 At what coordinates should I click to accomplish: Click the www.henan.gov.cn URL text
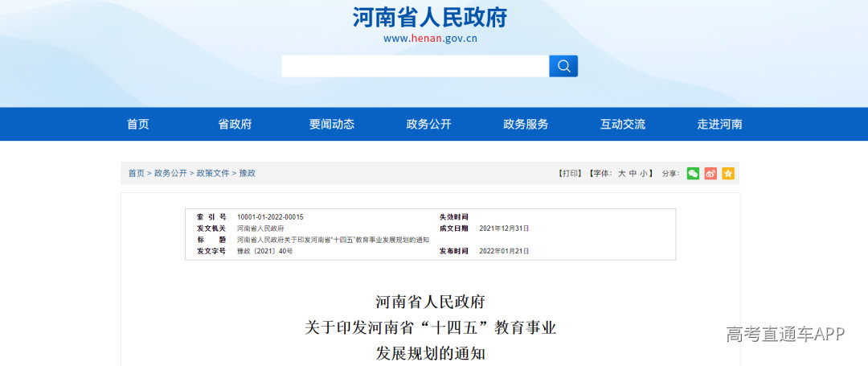[430, 39]
